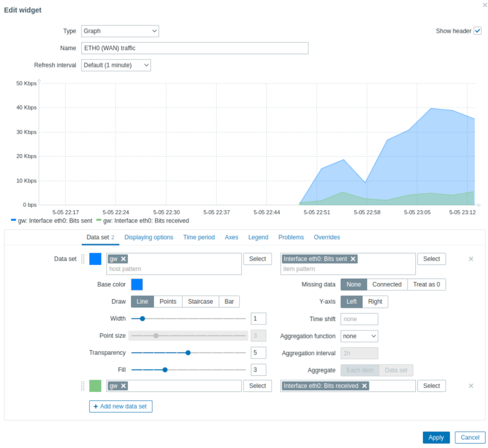
Task: Set Draw mode to Line
Action: (142, 302)
